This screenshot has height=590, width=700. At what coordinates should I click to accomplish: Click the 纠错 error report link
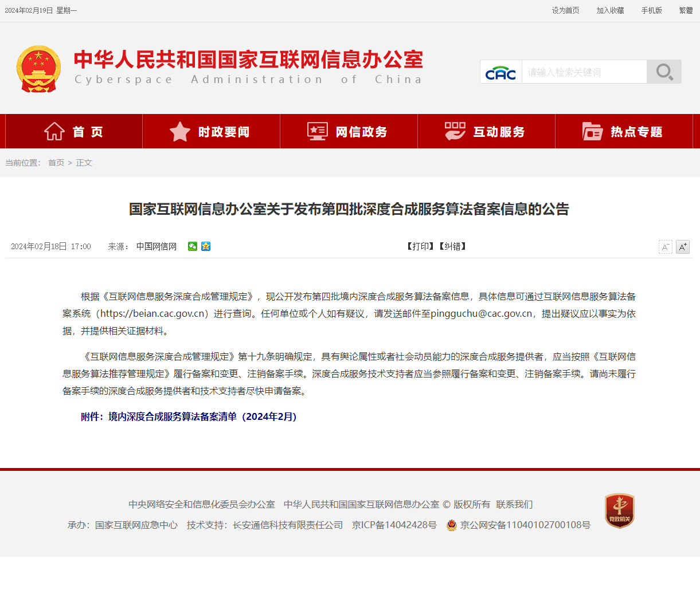[453, 246]
